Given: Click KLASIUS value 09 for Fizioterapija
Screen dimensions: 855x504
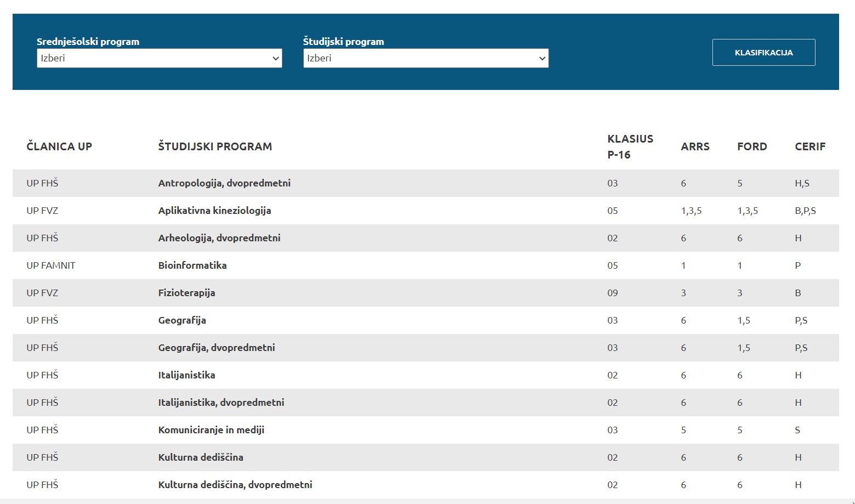Looking at the screenshot, I should point(613,293).
